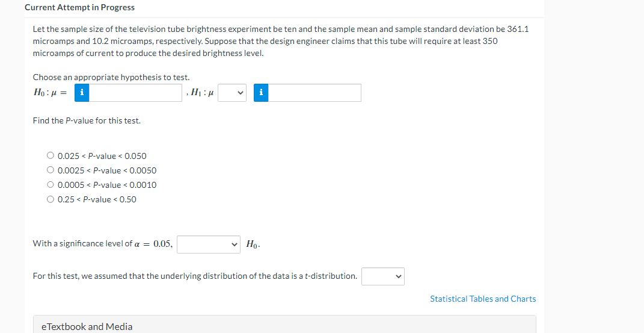644x333 pixels.
Task: Select 0.0025 < P-value < 0.0050 option
Action: tap(50, 170)
